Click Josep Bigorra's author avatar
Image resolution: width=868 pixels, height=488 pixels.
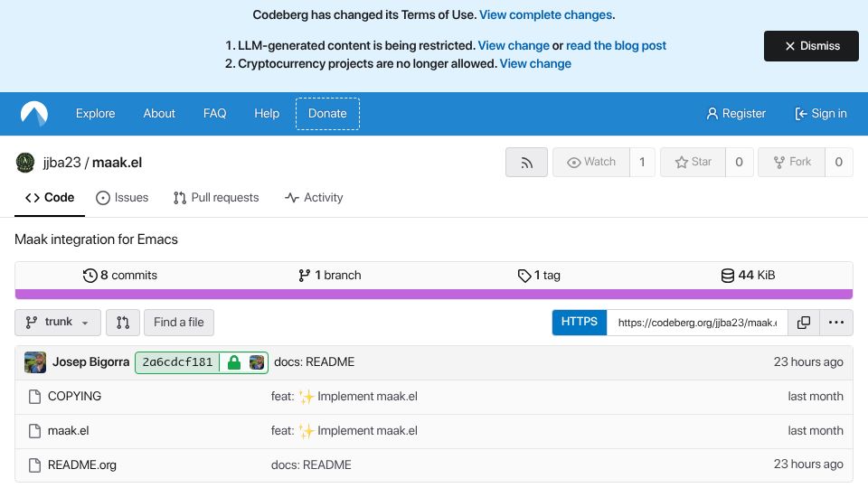coord(35,362)
